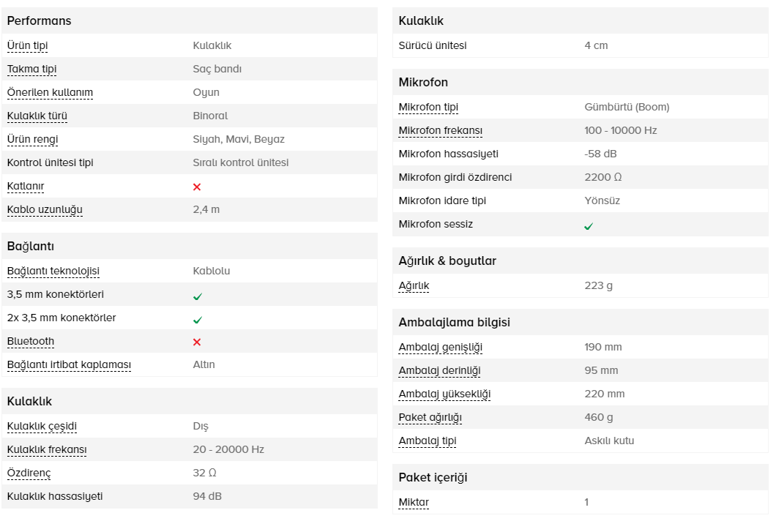Click the Mikrofon frekansı label
Image resolution: width=776 pixels, height=532 pixels.
(x=441, y=130)
